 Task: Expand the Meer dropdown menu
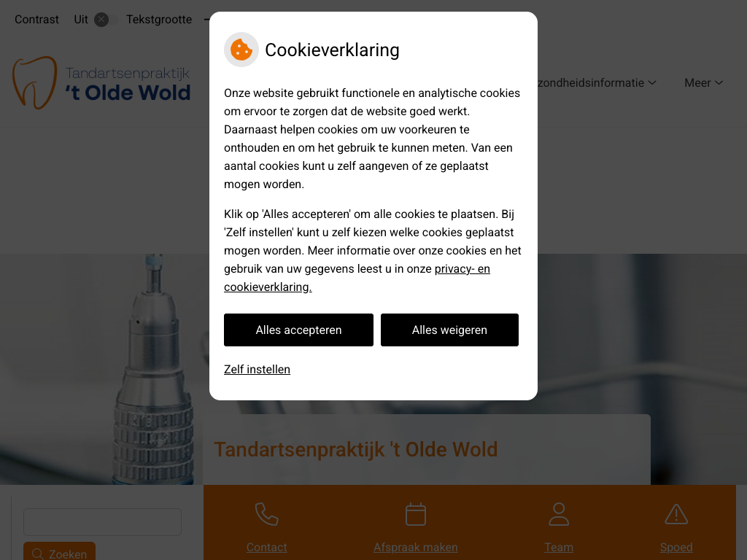tap(704, 83)
